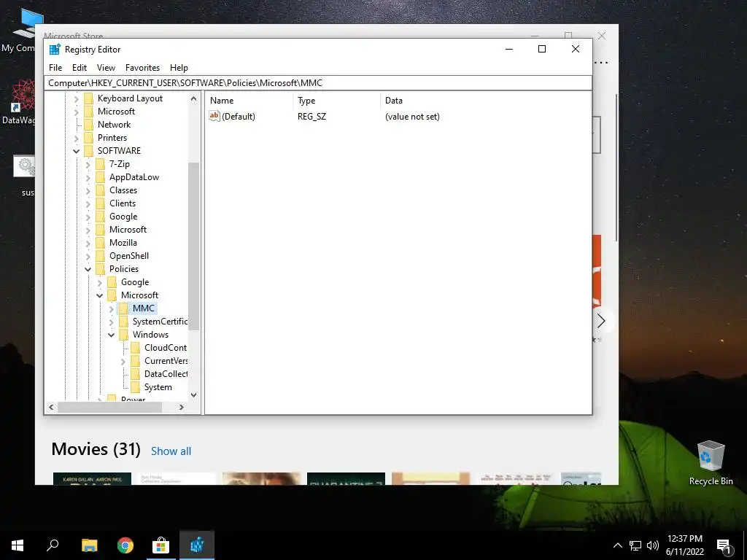This screenshot has width=747, height=560.
Task: Select the Printers folder icon
Action: [88, 138]
